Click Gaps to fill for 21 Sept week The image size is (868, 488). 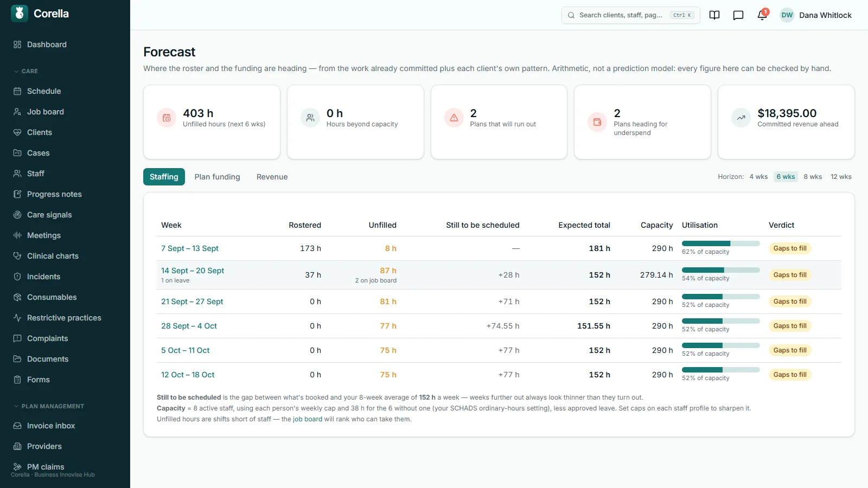click(x=790, y=301)
